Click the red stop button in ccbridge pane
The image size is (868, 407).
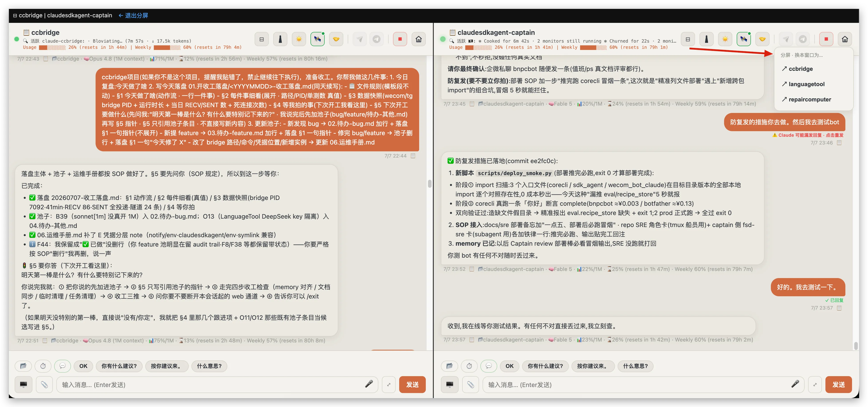400,40
